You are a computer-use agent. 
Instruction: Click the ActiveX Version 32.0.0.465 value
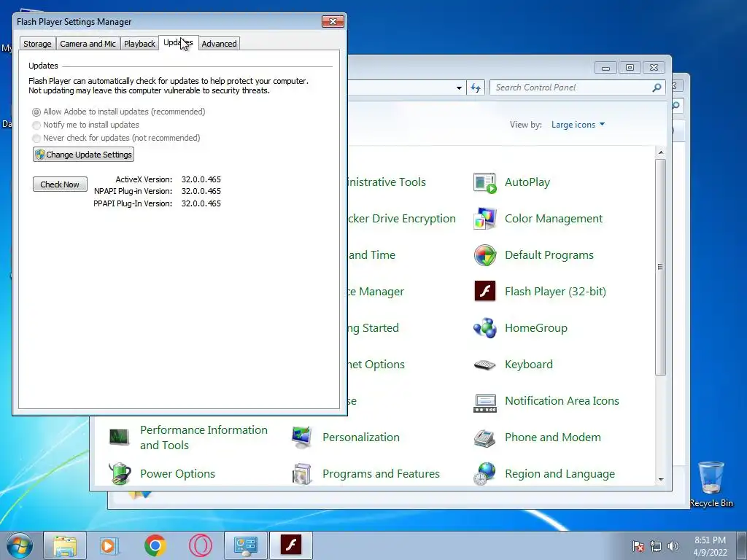click(x=201, y=180)
